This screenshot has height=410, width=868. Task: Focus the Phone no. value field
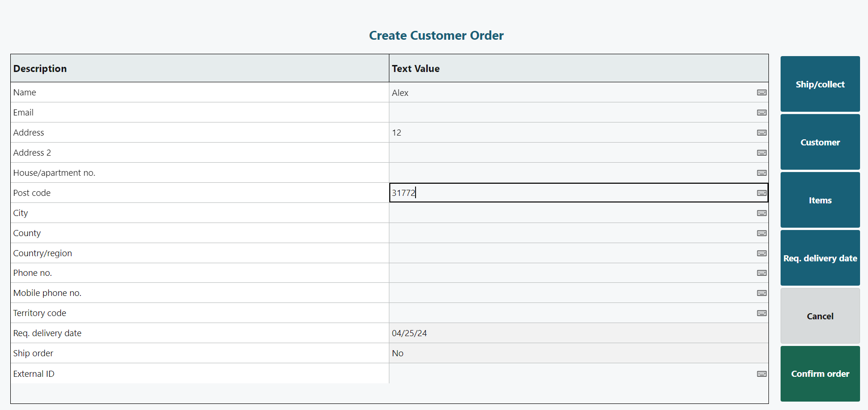(x=570, y=273)
